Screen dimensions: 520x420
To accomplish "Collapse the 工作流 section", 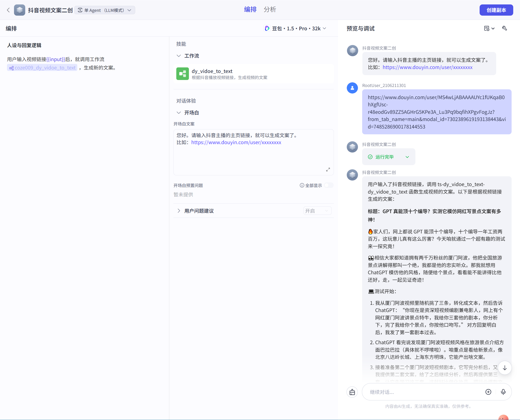I will [179, 56].
